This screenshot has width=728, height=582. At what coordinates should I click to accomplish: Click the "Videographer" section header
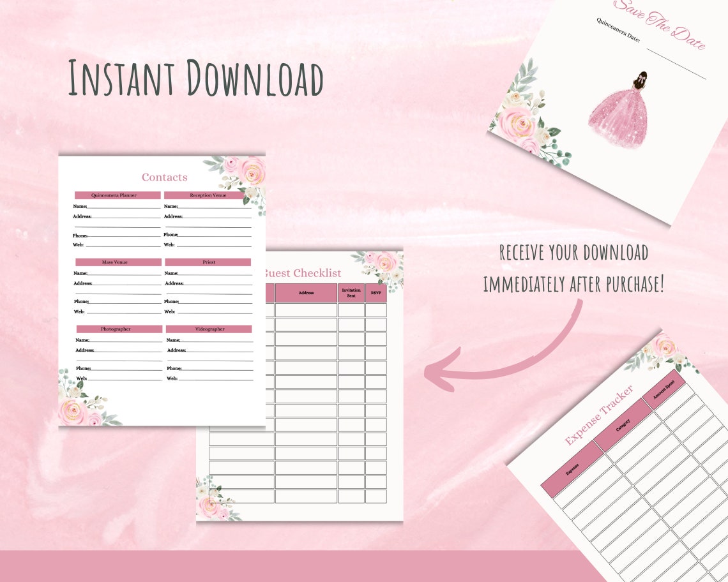[x=209, y=329]
